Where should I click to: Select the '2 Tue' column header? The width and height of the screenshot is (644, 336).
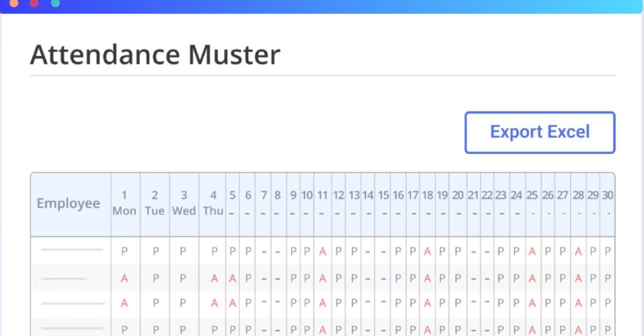[x=154, y=203]
